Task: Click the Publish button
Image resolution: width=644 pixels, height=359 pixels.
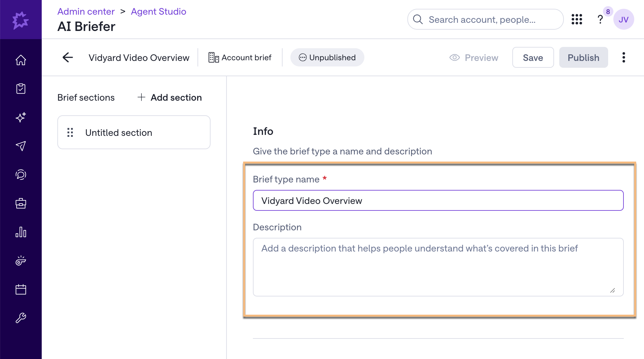Action: point(583,57)
